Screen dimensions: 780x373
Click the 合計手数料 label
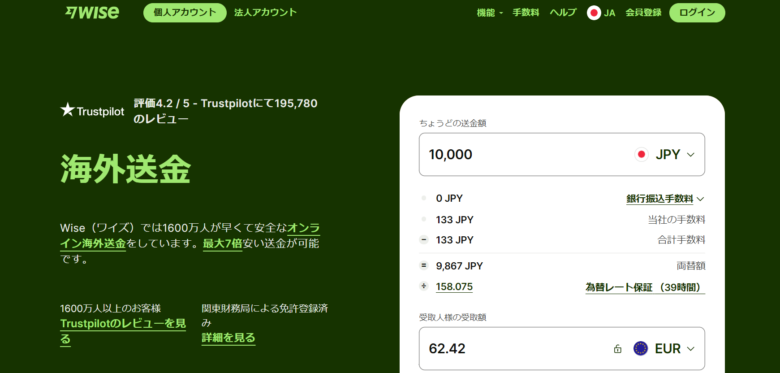tap(682, 240)
